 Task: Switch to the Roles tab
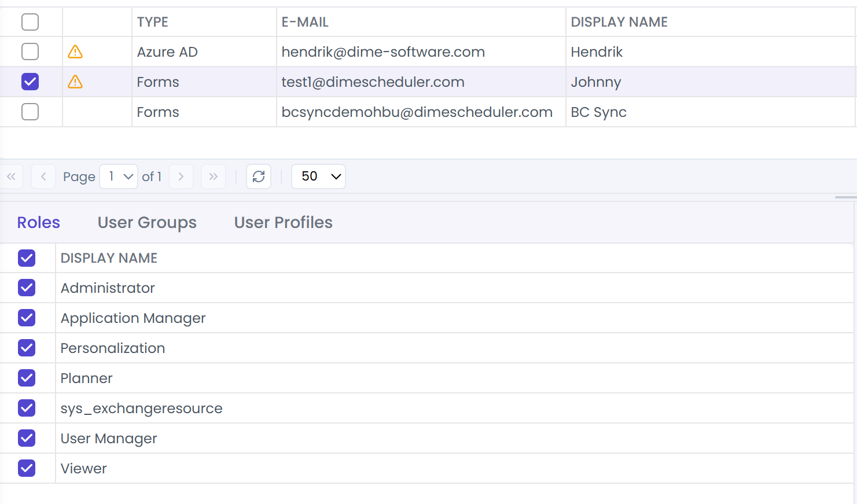pos(39,223)
